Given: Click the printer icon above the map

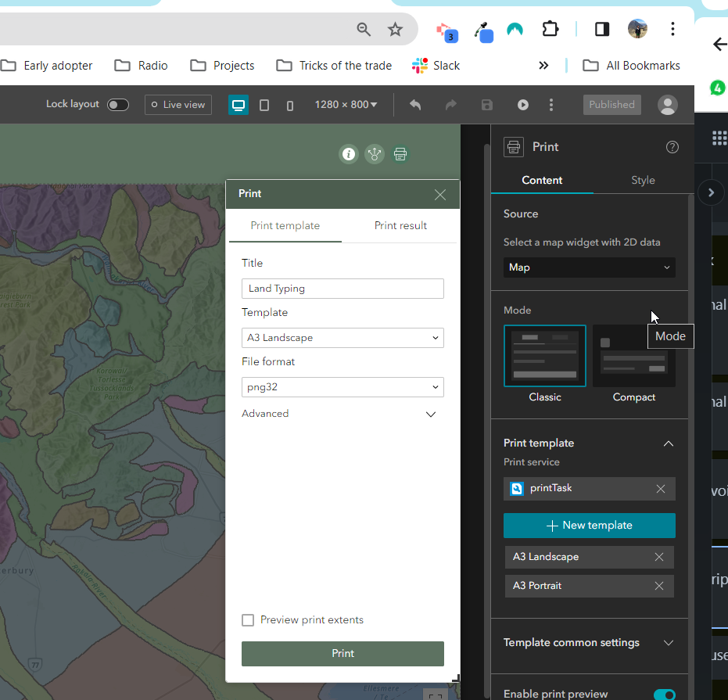Looking at the screenshot, I should click(400, 154).
